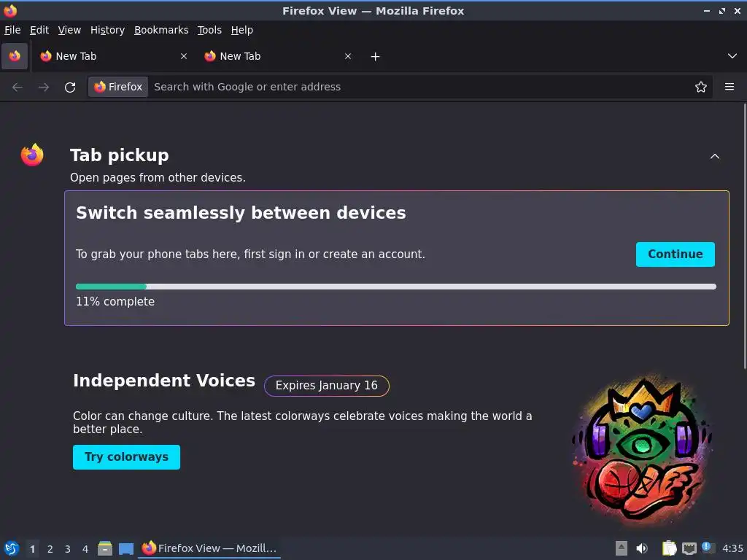This screenshot has height=560, width=747.
Task: Open a new tab with the plus button
Action: coord(376,57)
